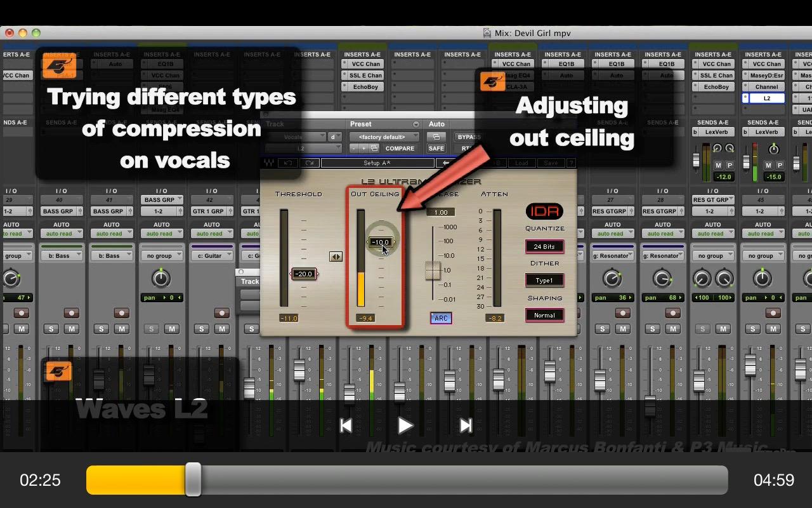
Task: Click the Threshold handle showing -20.0
Action: click(x=304, y=274)
